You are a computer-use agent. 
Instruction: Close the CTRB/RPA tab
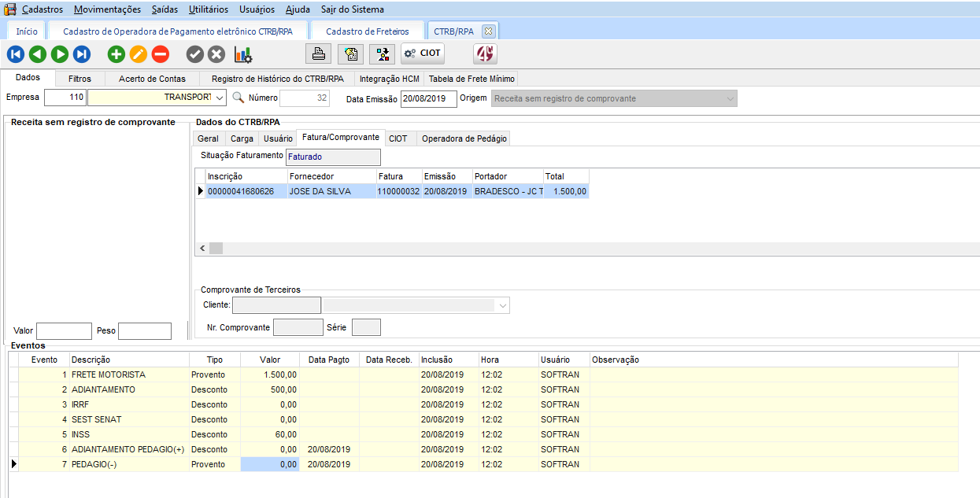488,31
